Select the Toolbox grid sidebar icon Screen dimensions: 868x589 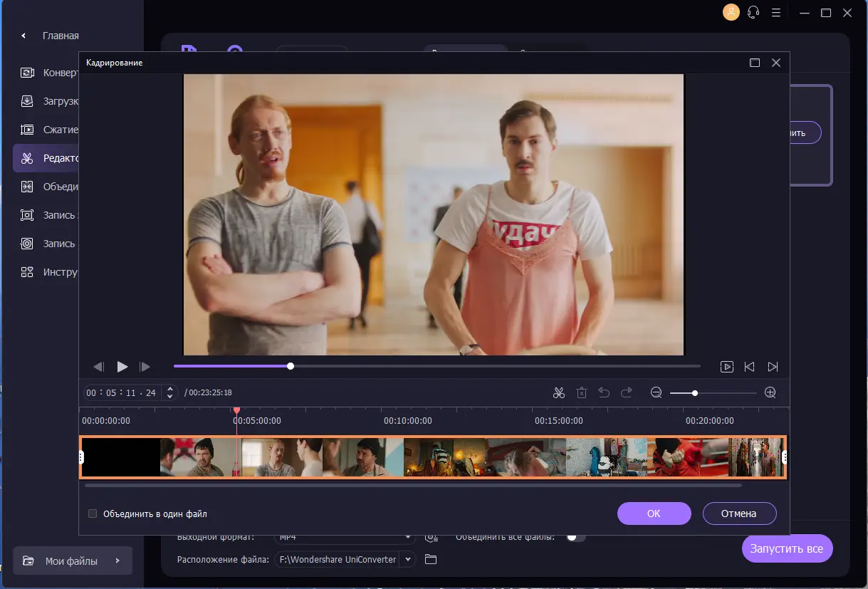click(27, 272)
